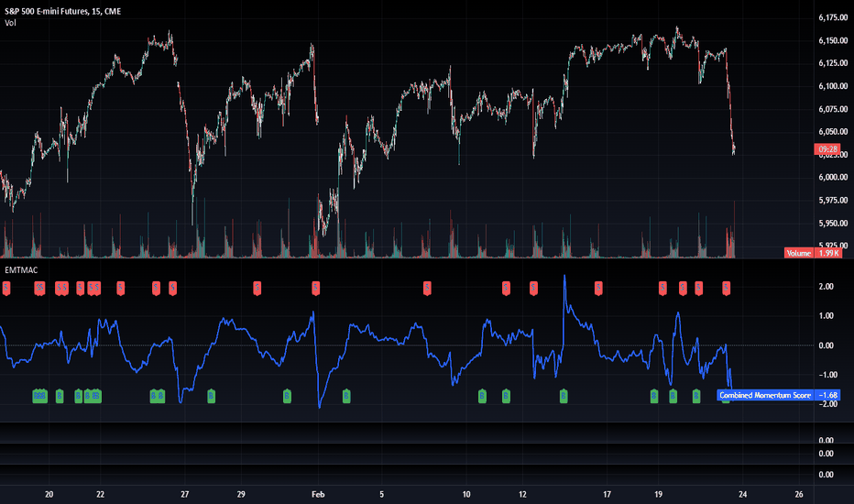
Task: Select the Vol indicator legend label
Action: [x=10, y=23]
